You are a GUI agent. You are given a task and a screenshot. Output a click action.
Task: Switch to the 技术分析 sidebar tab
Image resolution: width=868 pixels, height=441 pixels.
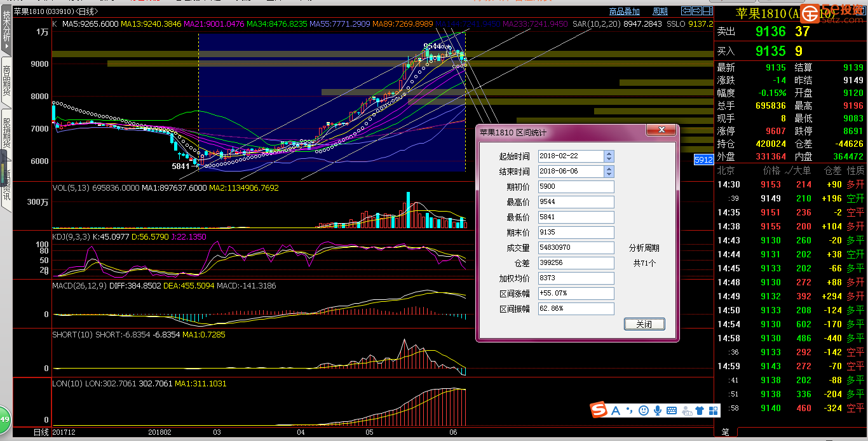click(x=6, y=31)
